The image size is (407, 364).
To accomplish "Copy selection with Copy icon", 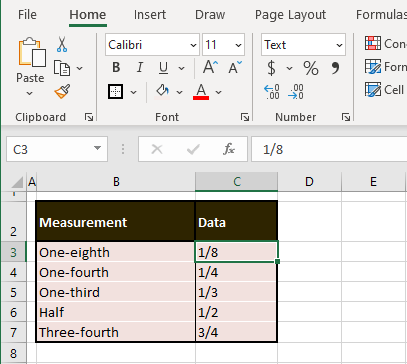I will (62, 68).
